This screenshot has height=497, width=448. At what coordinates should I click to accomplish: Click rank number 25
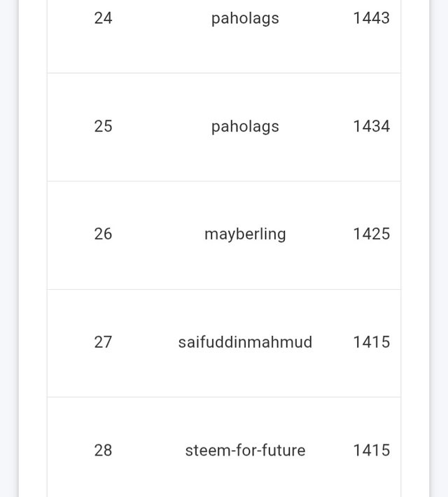pyautogui.click(x=103, y=127)
